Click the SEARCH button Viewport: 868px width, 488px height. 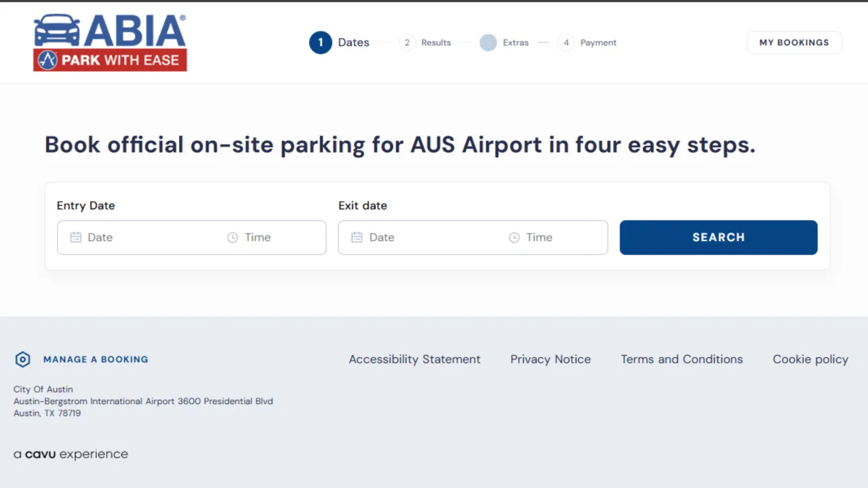[x=719, y=237]
